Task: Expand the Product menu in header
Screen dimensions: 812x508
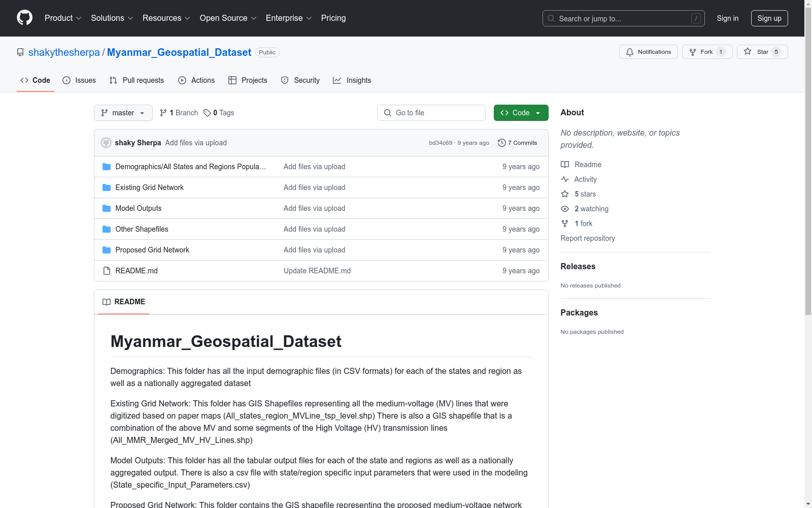Action: coord(63,18)
